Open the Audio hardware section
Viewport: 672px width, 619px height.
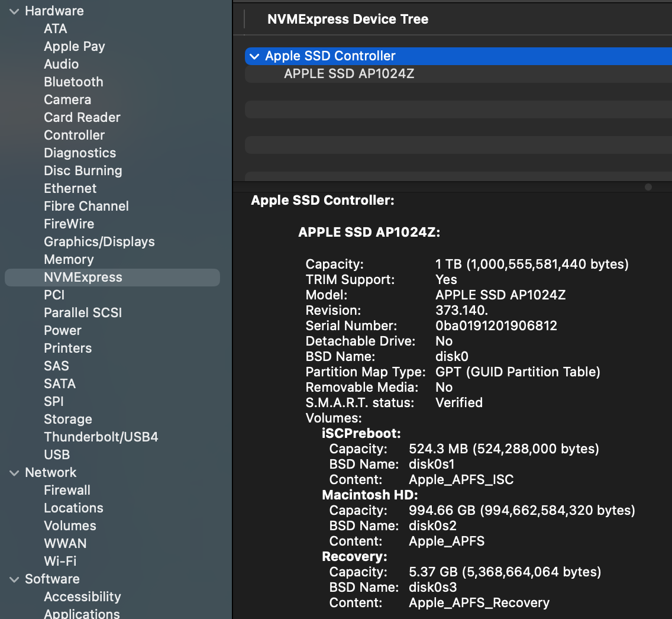tap(61, 65)
